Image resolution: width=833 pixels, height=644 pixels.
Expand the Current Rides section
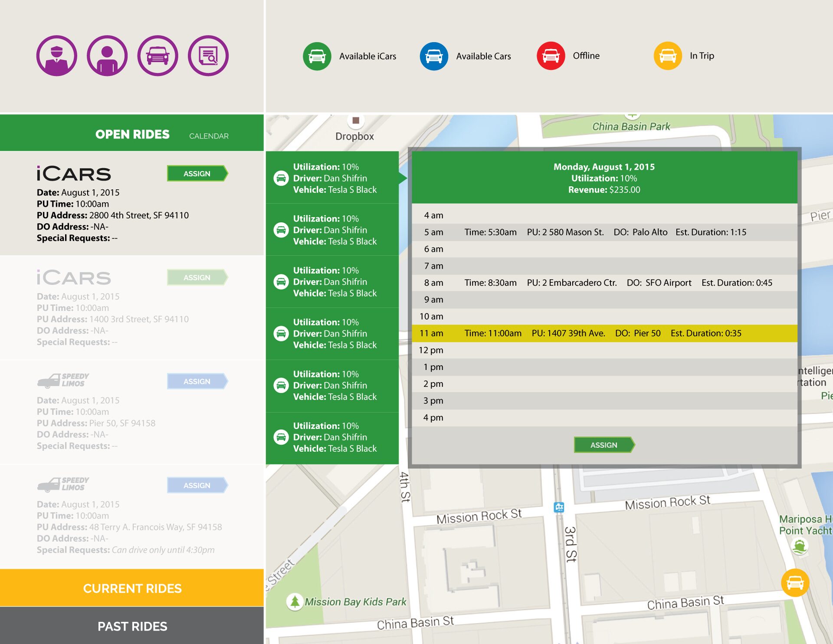point(132,588)
